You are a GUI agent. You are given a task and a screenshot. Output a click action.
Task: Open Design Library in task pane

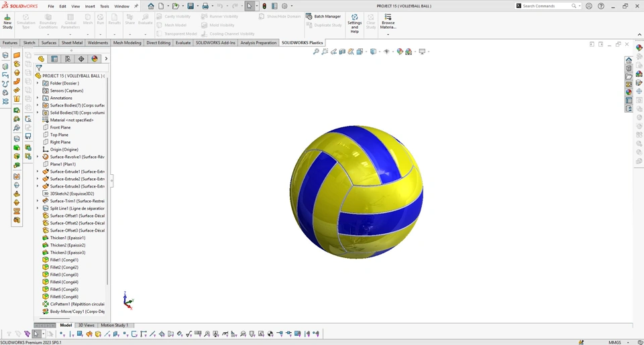tap(629, 68)
